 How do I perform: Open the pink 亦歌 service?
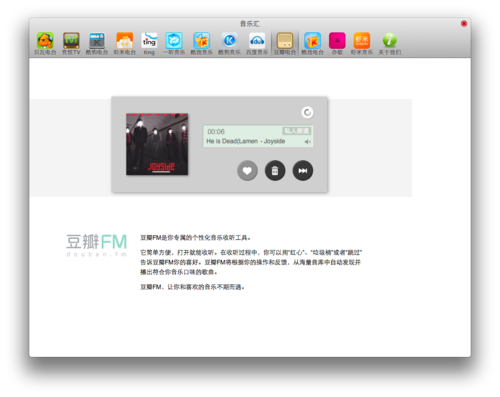(x=337, y=44)
